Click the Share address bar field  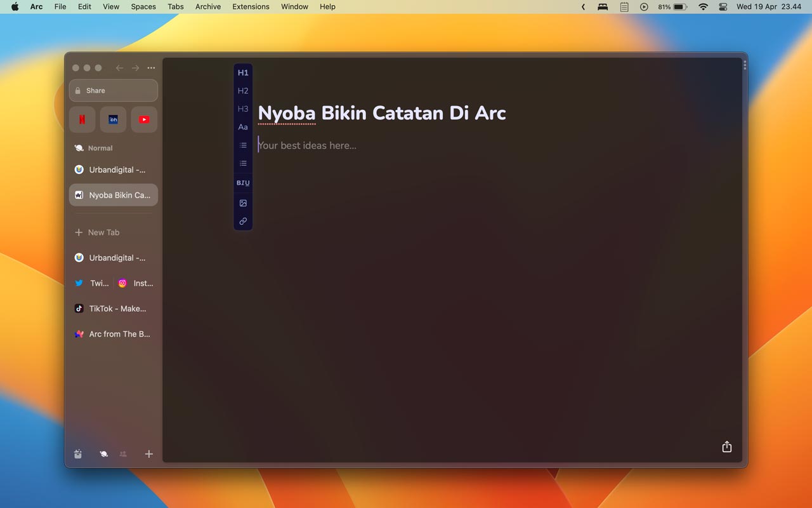pos(114,91)
